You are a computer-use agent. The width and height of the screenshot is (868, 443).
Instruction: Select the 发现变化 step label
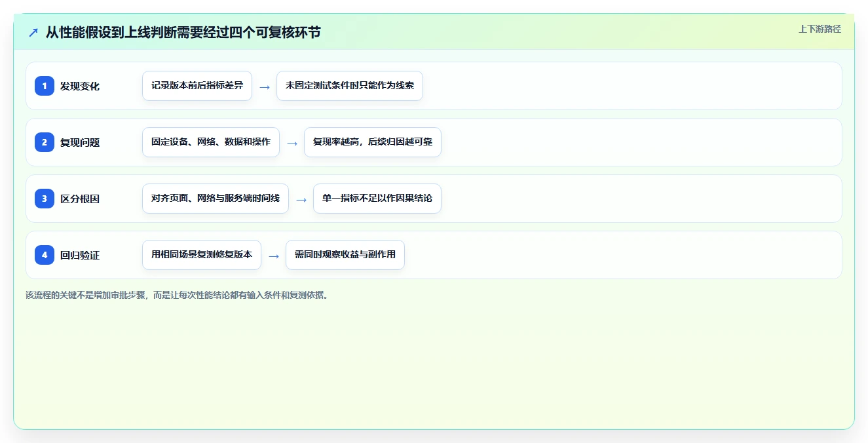tap(80, 86)
